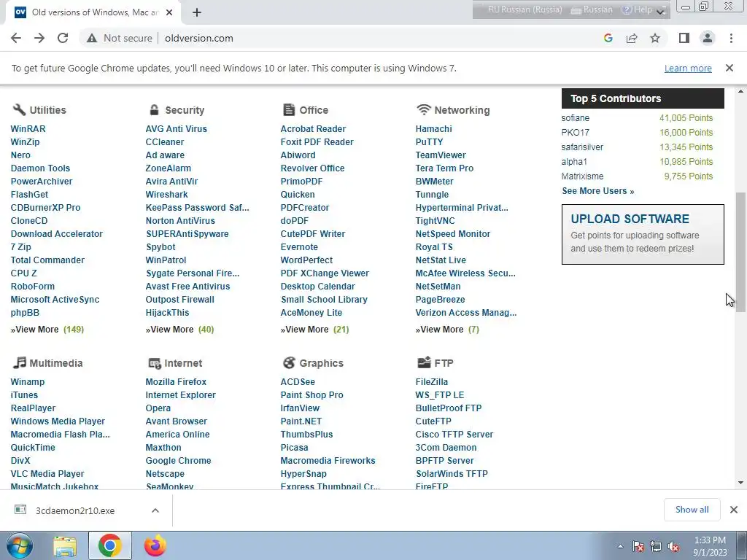Click the Internet category icon
The height and width of the screenshot is (560, 747).
pos(155,363)
